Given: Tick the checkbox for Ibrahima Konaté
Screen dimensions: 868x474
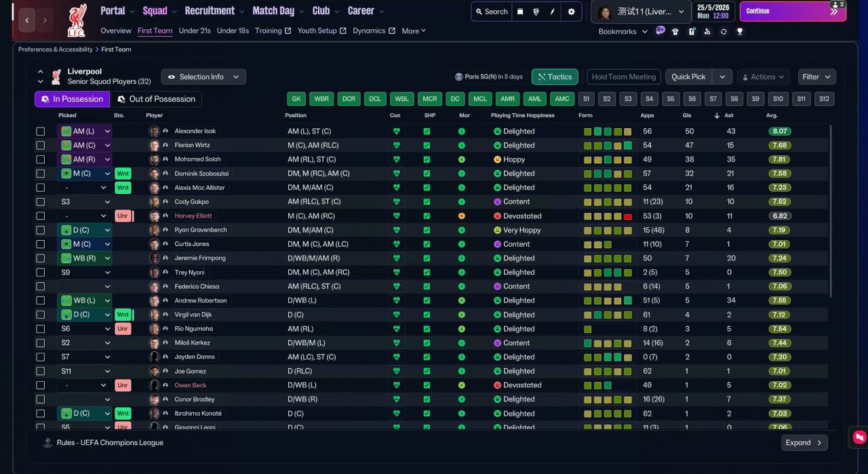Looking at the screenshot, I should [41, 414].
